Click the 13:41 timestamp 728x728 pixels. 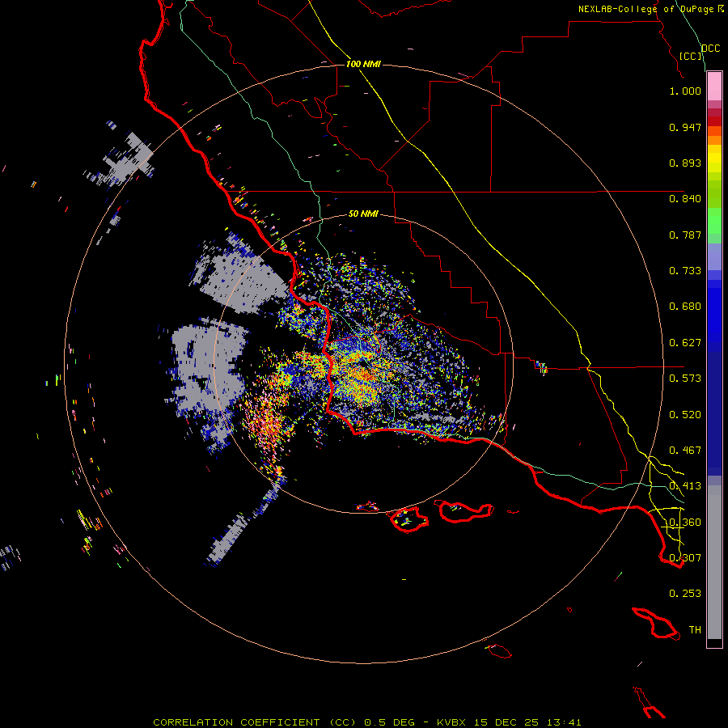pyautogui.click(x=564, y=722)
